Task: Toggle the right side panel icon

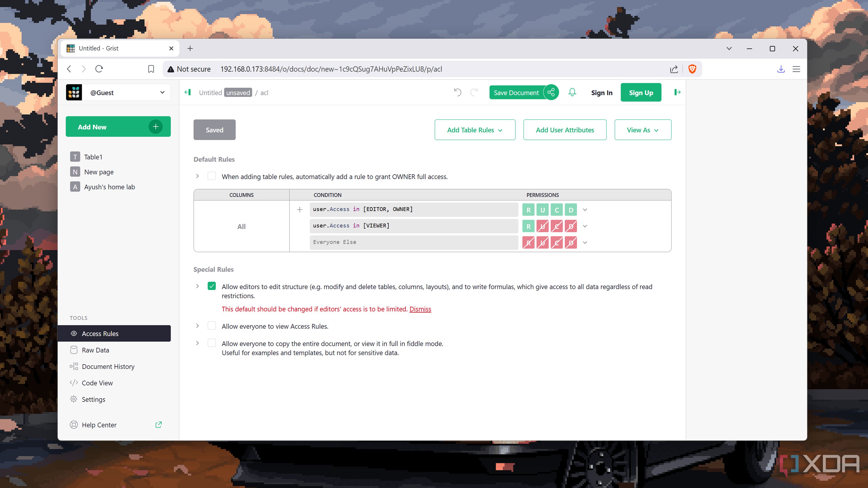Action: coord(677,92)
